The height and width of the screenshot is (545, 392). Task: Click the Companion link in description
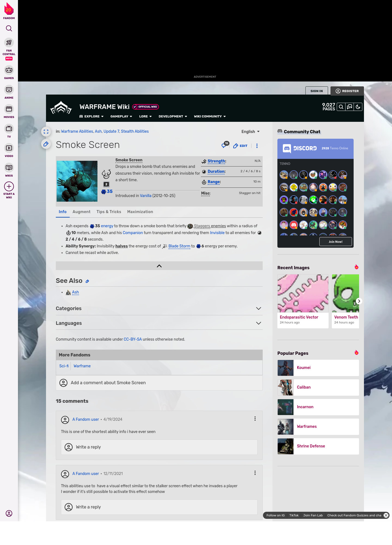coord(133,233)
